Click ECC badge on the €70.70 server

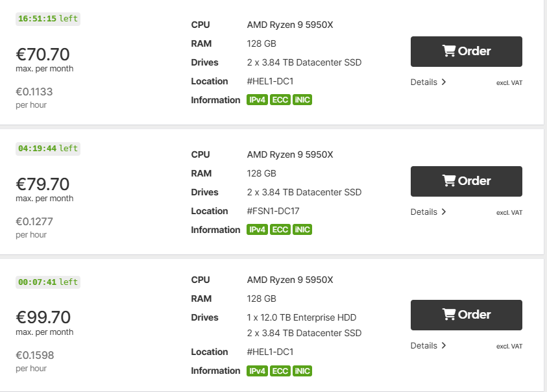[x=280, y=100]
